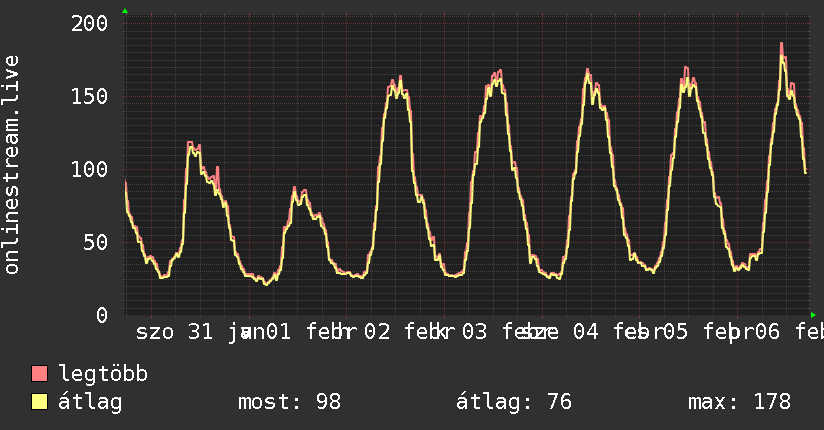The image size is (824, 430).
Task: Select the "átlag" label beside the yellow swatch
Action: [x=90, y=403]
